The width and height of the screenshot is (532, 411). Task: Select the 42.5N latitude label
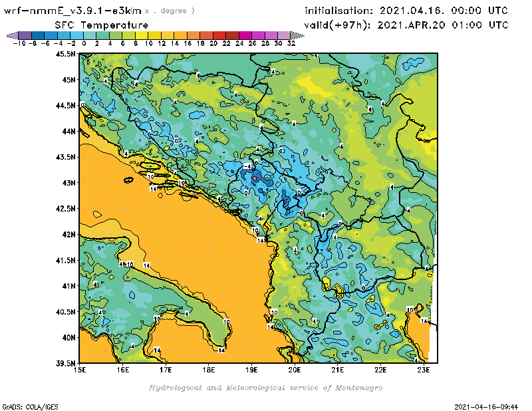tap(65, 208)
